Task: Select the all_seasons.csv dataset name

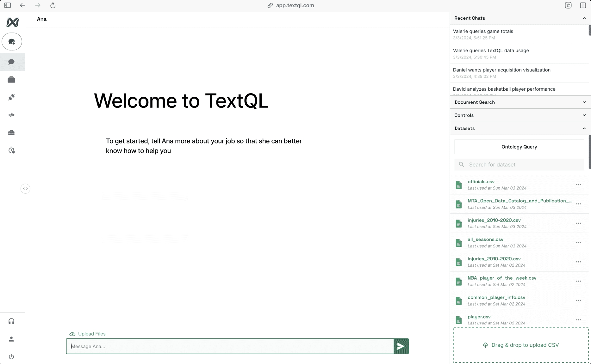Action: [x=485, y=240]
